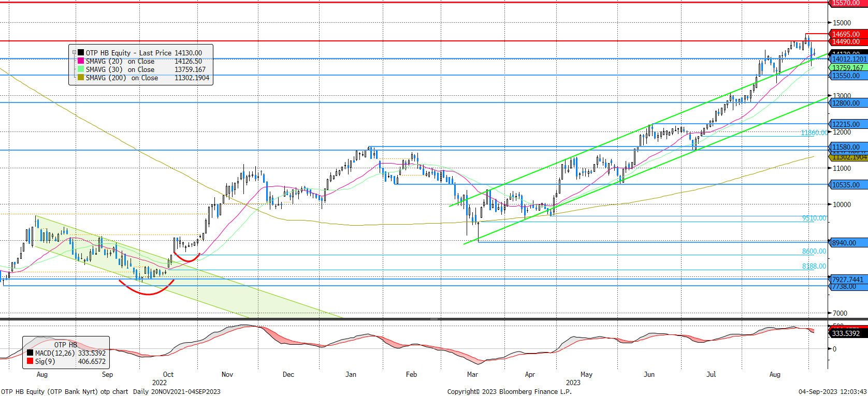
Task: Click the 14490.00 red price label
Action: point(848,41)
